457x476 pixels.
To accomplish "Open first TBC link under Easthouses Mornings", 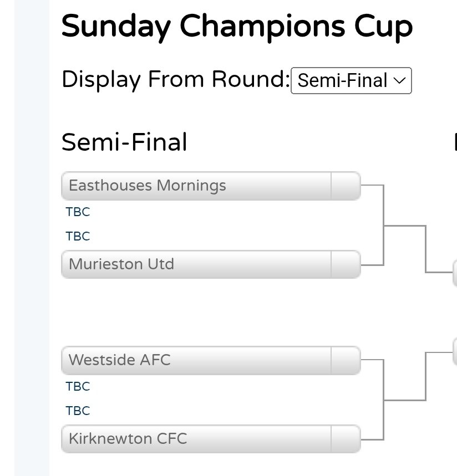I will (78, 212).
